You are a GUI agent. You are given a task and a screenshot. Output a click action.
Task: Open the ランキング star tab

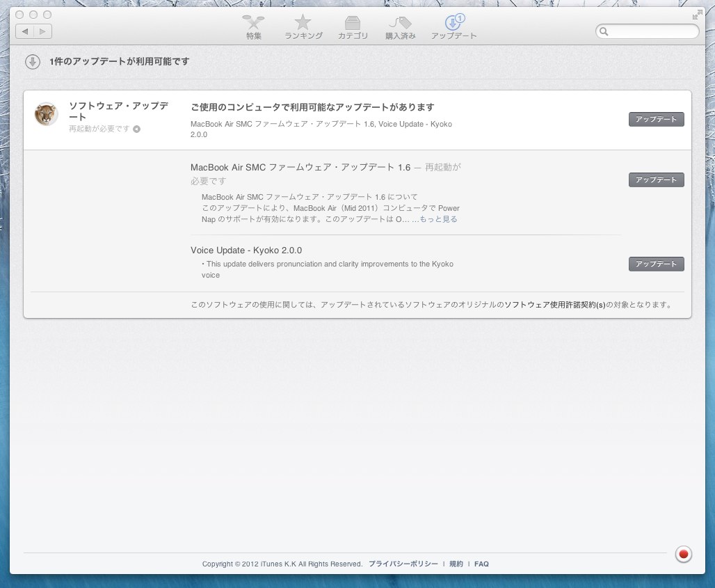pyautogui.click(x=303, y=27)
